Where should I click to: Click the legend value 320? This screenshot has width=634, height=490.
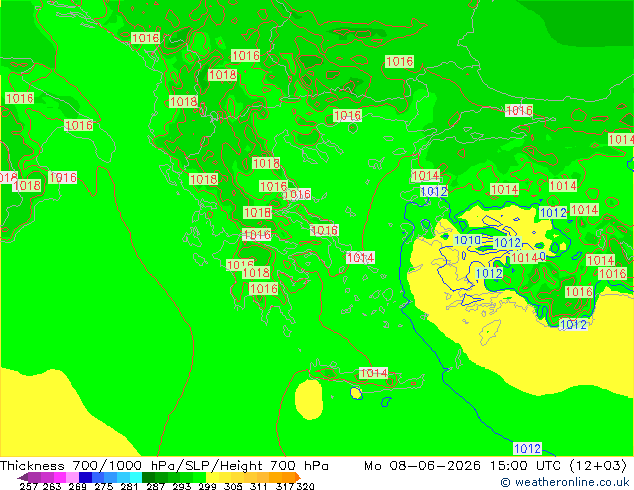click(x=306, y=486)
